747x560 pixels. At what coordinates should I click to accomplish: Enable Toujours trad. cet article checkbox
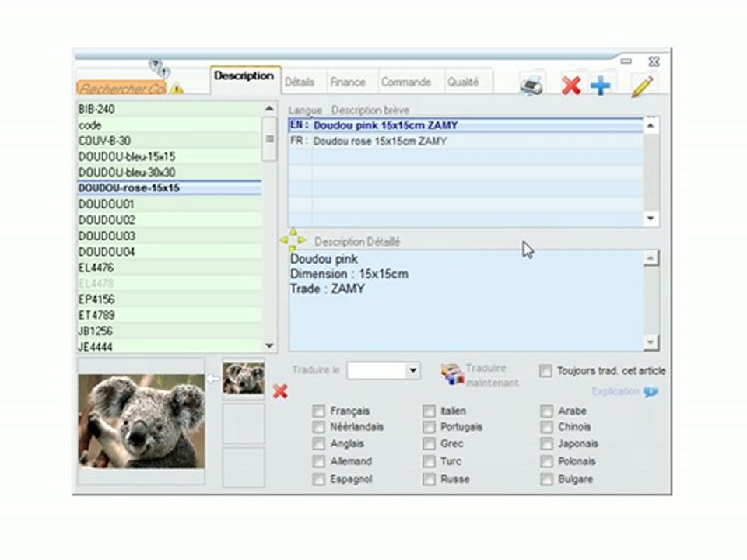(x=546, y=370)
